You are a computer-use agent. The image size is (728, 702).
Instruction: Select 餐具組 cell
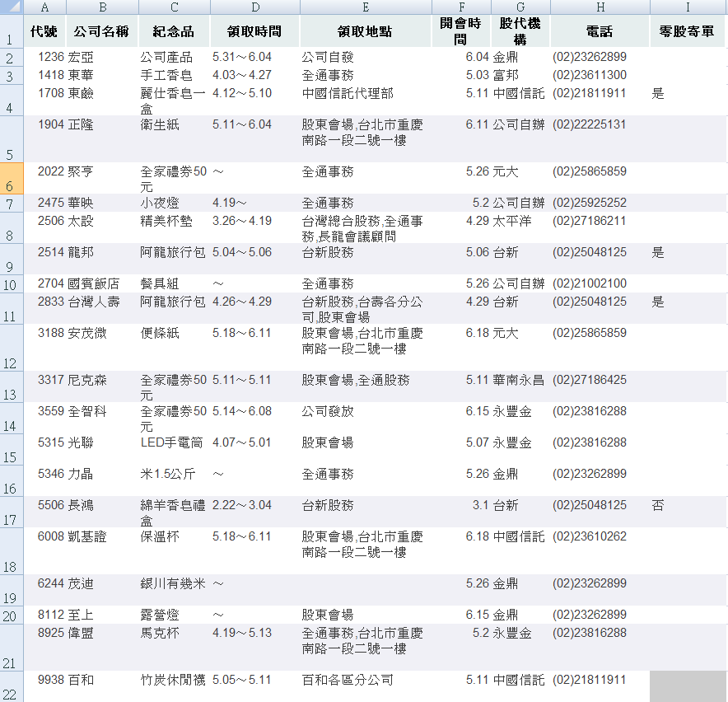point(174,283)
